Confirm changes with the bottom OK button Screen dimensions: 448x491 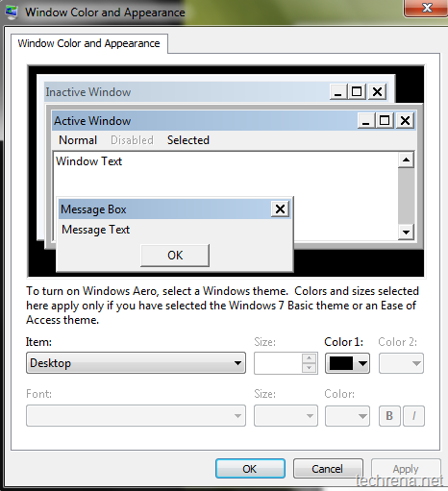250,469
